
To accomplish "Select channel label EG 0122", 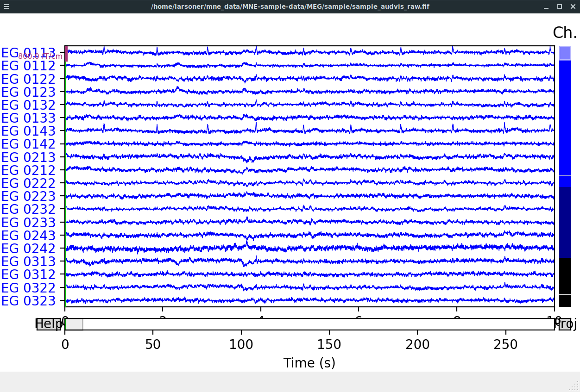I will [28, 79].
